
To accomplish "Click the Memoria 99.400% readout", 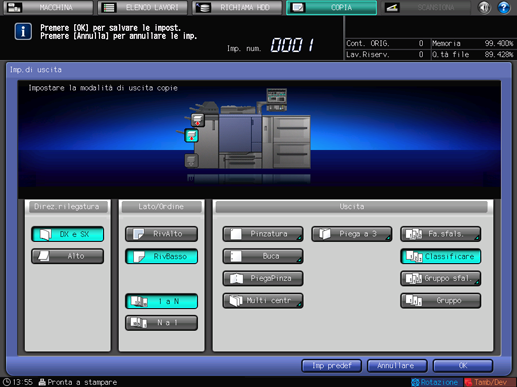I will [473, 43].
